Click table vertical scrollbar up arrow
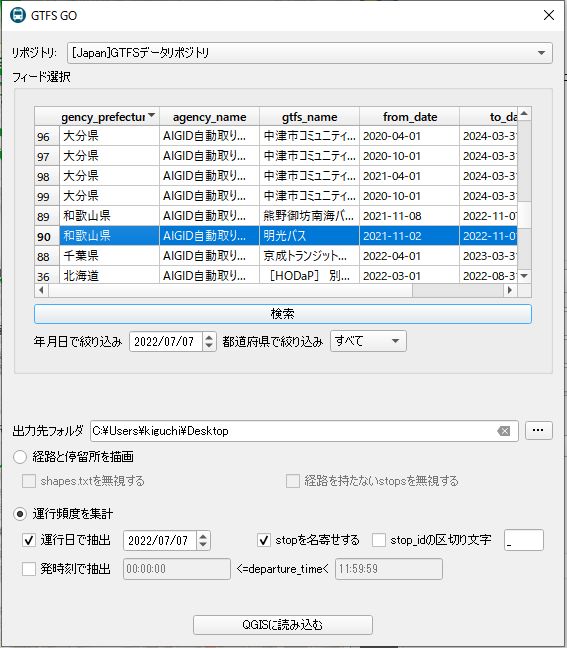The height and width of the screenshot is (648, 567). coord(524,113)
